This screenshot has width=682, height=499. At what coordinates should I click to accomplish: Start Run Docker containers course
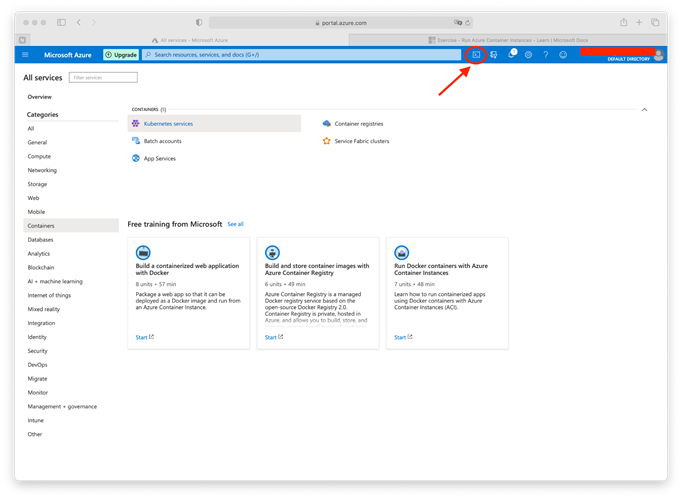tap(403, 337)
